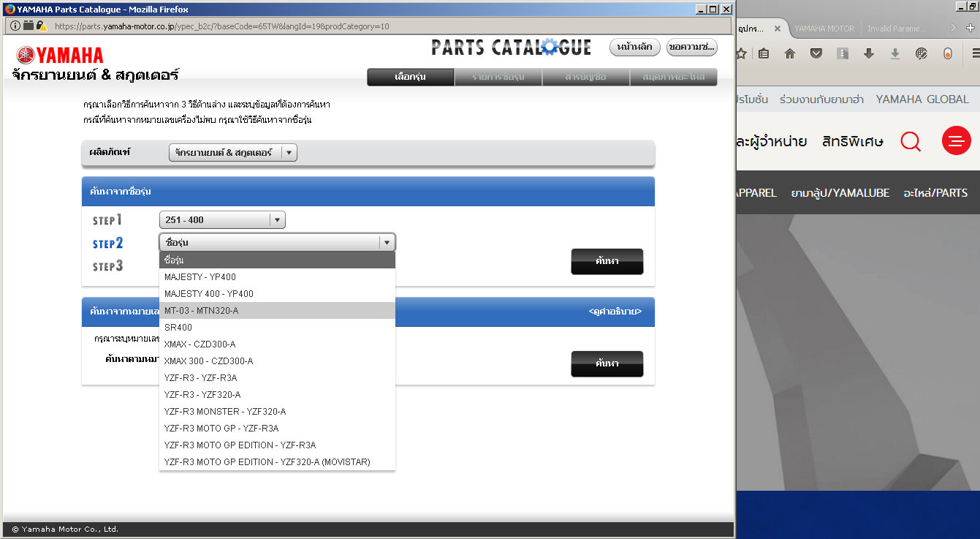Select XMAX - CZD300-A option

(277, 344)
